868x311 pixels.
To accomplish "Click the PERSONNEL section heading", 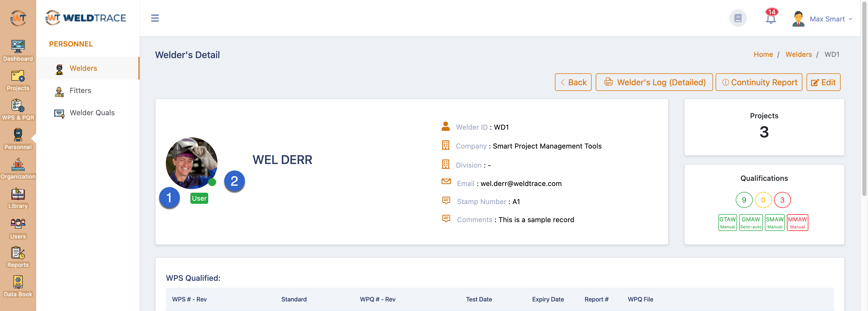I will point(71,44).
